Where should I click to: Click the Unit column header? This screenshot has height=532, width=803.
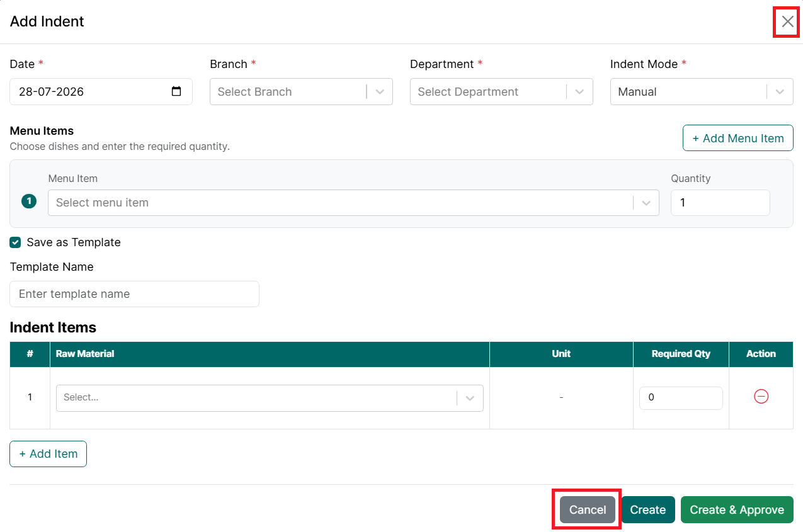pos(561,354)
